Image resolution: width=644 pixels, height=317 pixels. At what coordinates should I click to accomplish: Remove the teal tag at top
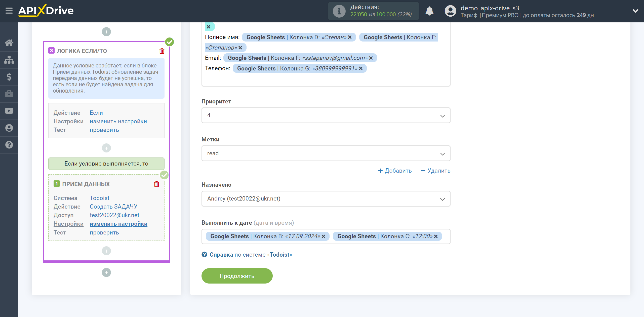(x=209, y=27)
